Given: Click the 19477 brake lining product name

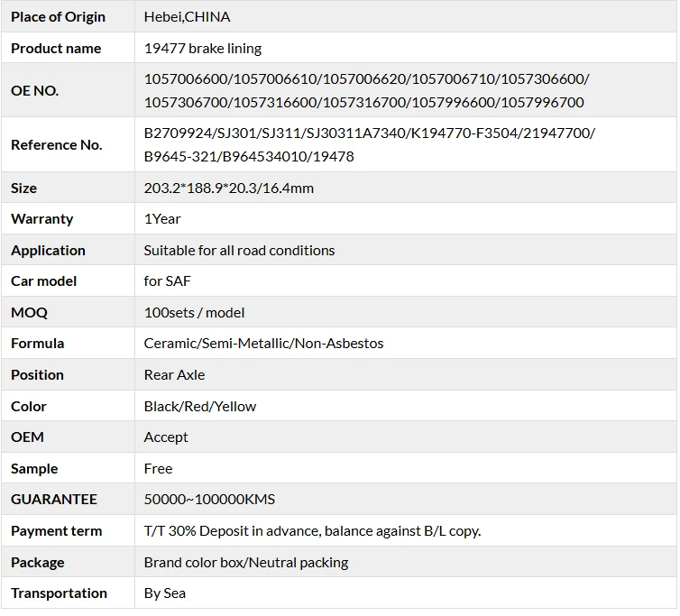Looking at the screenshot, I should point(203,48).
